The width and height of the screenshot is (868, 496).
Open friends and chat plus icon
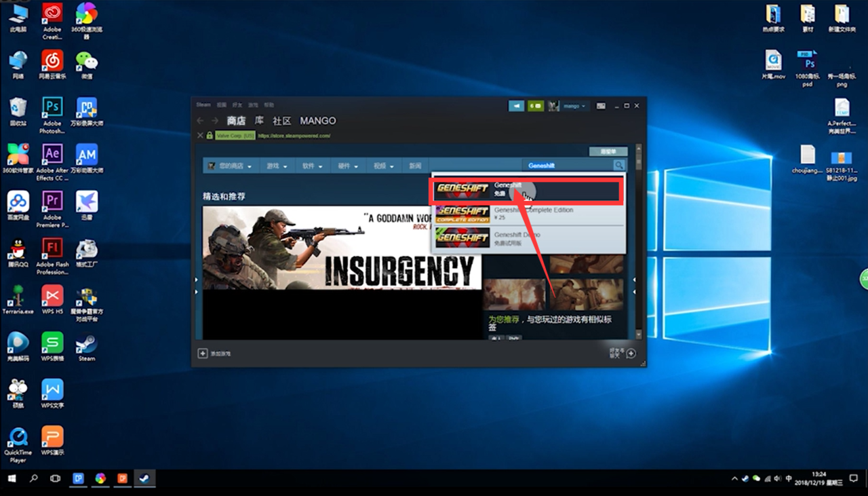pos(631,353)
